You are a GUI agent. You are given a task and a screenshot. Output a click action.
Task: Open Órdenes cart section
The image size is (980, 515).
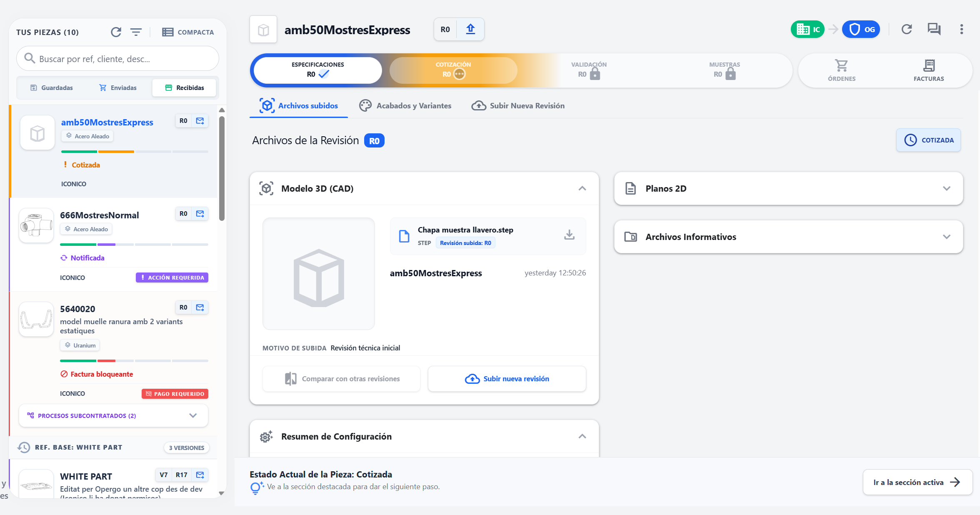click(842, 70)
